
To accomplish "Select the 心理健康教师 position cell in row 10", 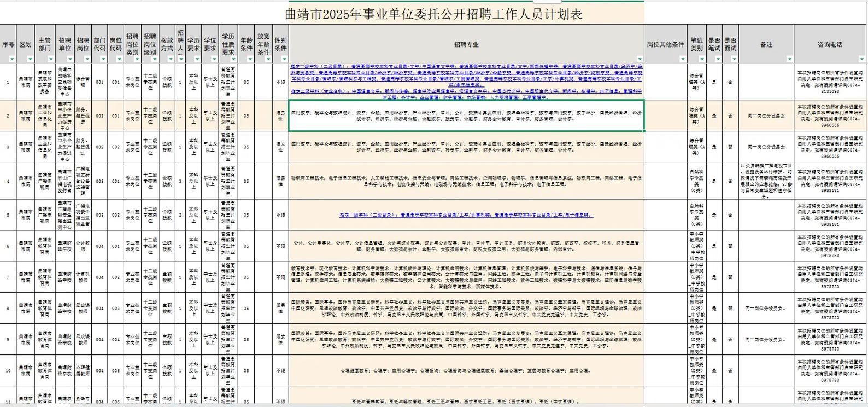I will [x=83, y=370].
